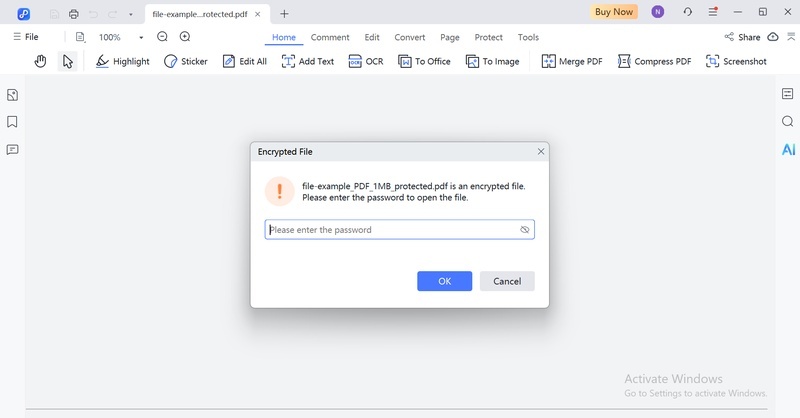
Task: Switch to the Convert tab
Action: pyautogui.click(x=410, y=37)
